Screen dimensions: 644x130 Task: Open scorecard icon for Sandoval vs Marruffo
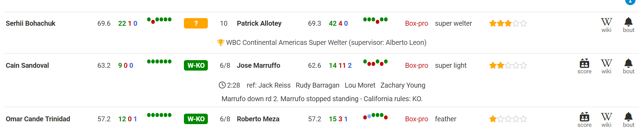[x=584, y=66]
